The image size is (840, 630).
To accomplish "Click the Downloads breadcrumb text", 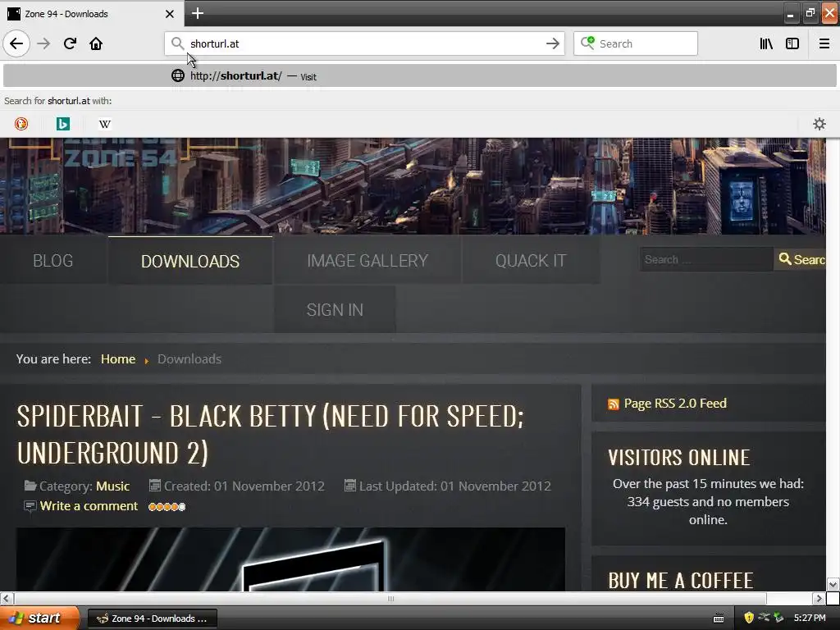I will point(189,359).
